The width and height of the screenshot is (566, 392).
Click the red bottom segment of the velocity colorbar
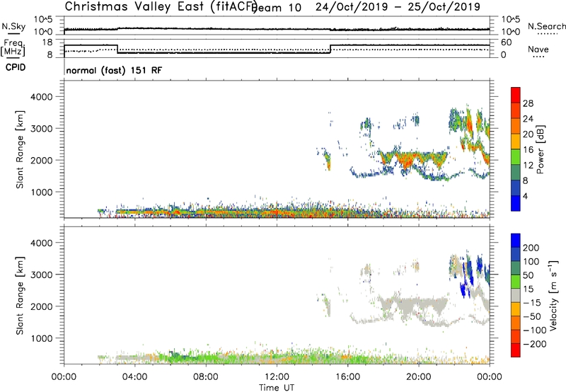tap(516, 350)
